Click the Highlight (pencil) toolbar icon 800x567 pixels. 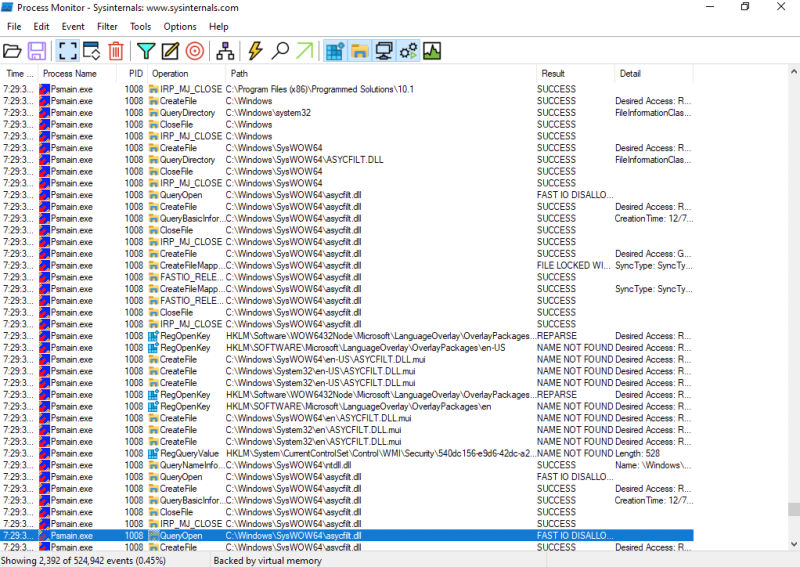pos(170,51)
